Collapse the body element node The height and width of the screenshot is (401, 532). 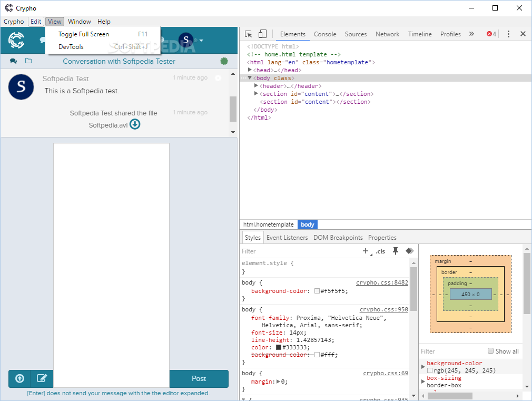[250, 78]
